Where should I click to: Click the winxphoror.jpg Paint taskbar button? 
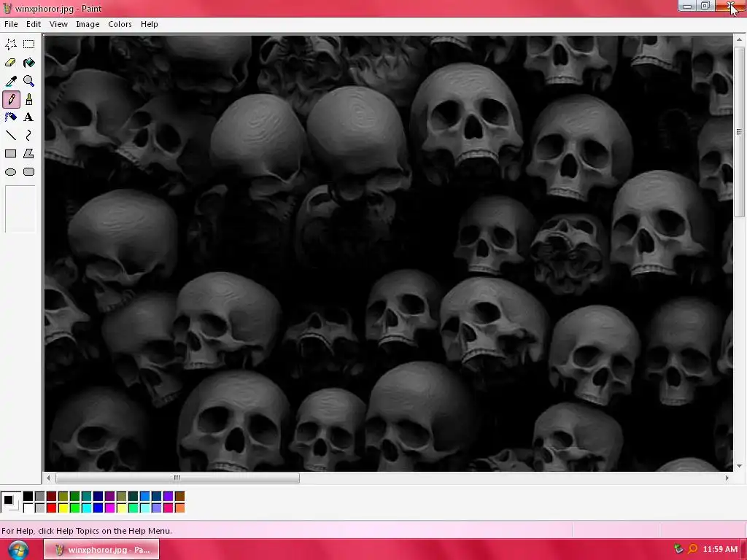click(x=101, y=550)
